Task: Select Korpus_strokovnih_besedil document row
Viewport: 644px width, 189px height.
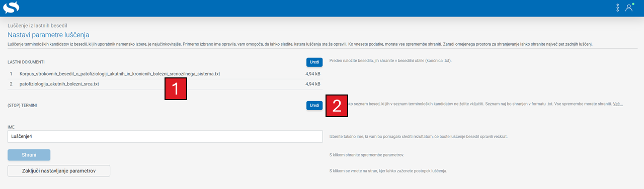Action: tap(165, 74)
